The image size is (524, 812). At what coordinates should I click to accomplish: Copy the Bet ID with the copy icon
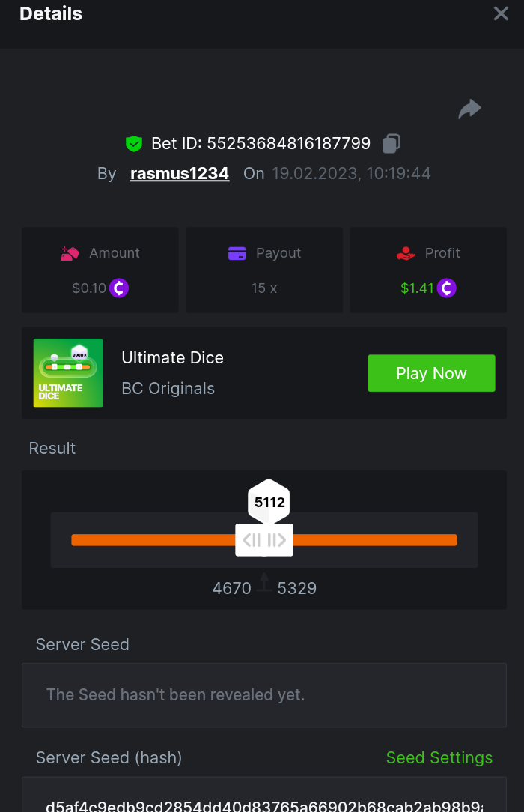click(x=392, y=143)
